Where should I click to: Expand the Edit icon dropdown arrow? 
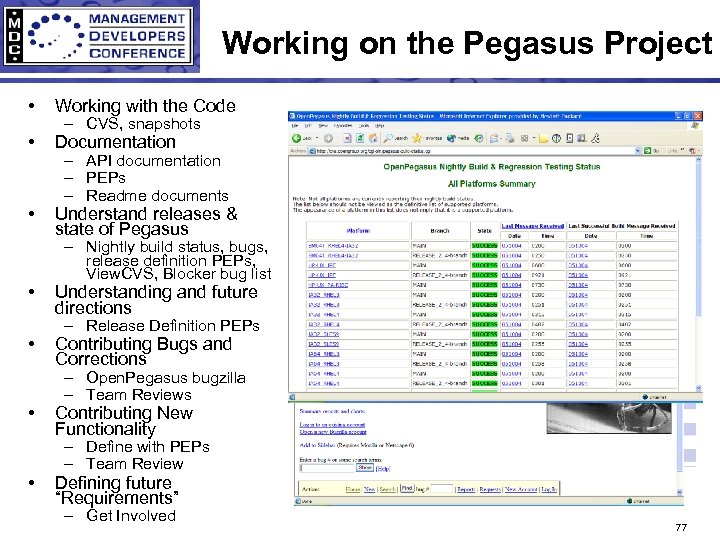pos(534,138)
